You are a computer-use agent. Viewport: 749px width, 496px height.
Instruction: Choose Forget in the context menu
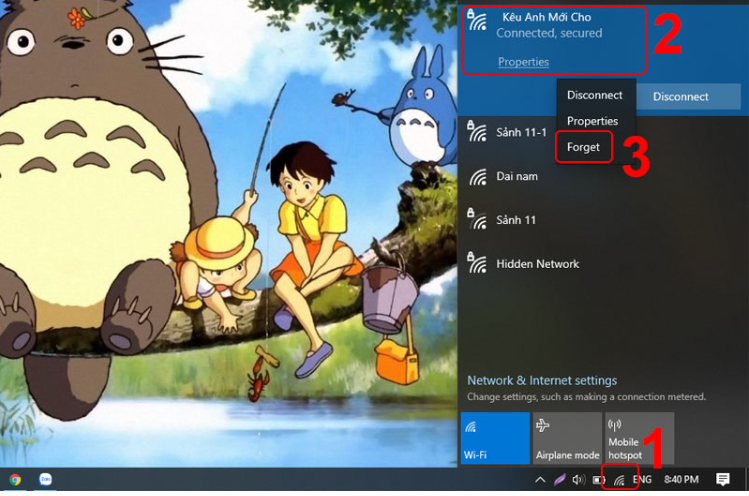click(583, 147)
